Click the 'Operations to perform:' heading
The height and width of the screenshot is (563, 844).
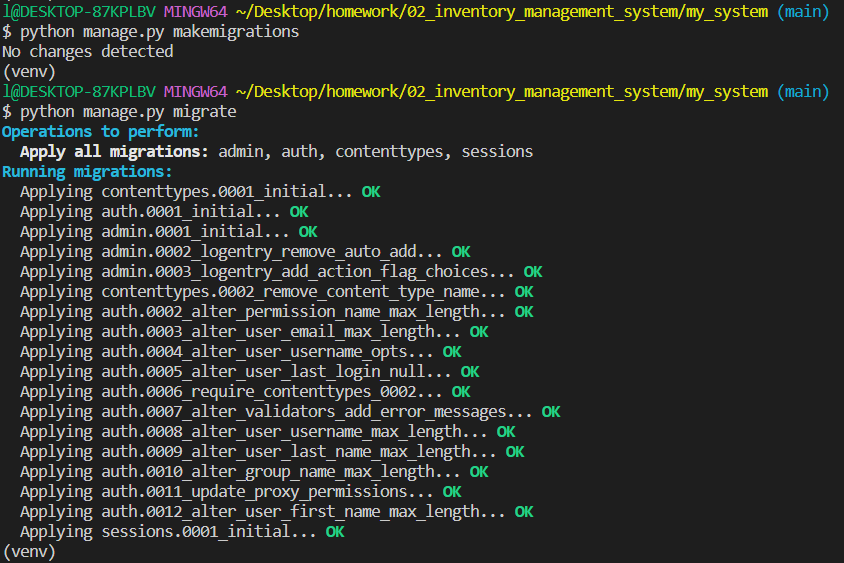(101, 131)
